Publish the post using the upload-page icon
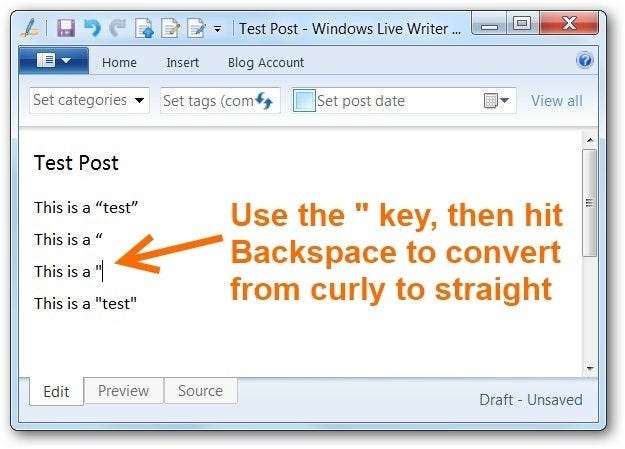Viewport: 625px width, 449px height. (x=144, y=29)
